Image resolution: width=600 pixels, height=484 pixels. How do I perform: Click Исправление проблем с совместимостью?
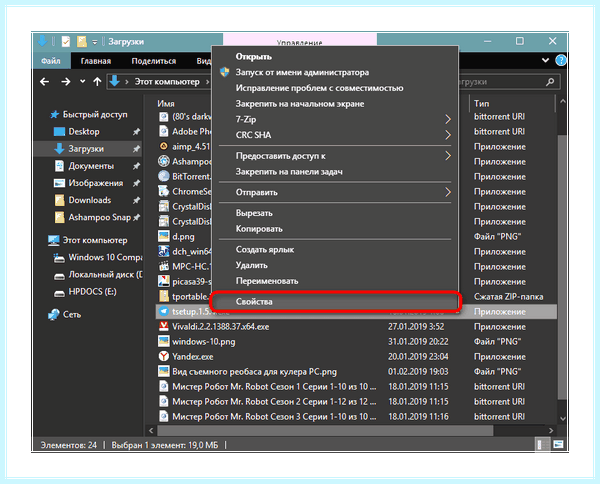click(x=320, y=88)
